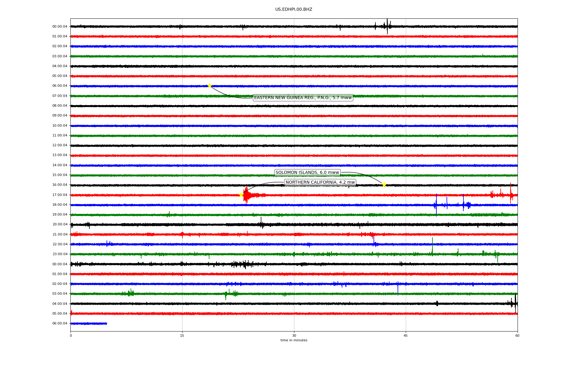Click the EASTERN NEW GUINEA REG. annotation label
This screenshot has width=588, height=368.
tap(303, 98)
